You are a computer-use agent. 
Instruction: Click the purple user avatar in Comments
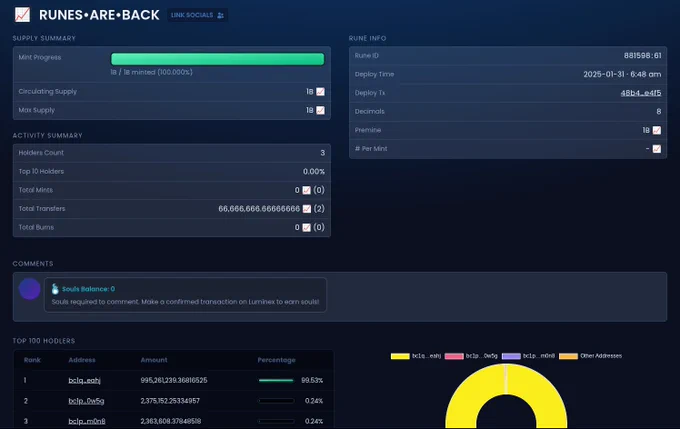point(29,289)
